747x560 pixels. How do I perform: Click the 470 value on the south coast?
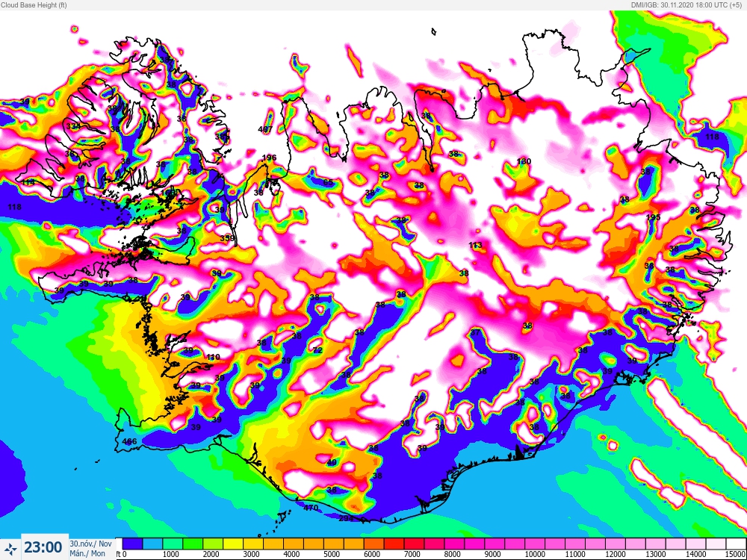coord(311,508)
